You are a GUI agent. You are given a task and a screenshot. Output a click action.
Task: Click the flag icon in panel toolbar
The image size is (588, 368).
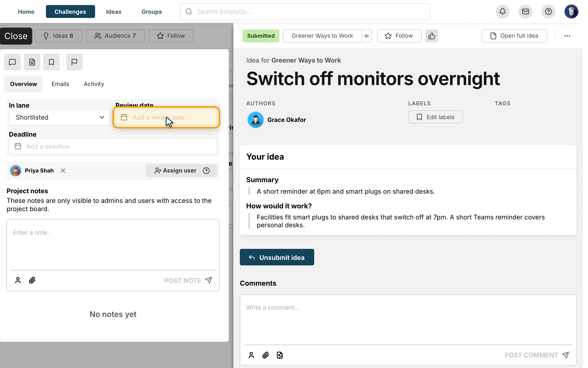coord(74,62)
